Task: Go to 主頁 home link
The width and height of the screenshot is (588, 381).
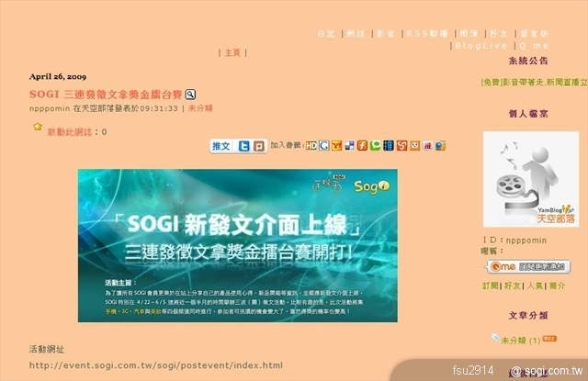Action: coord(232,53)
